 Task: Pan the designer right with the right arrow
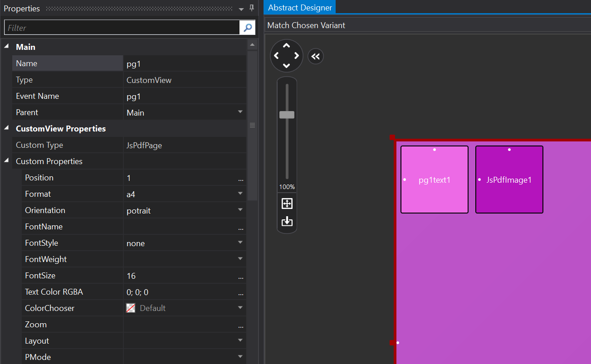(297, 56)
